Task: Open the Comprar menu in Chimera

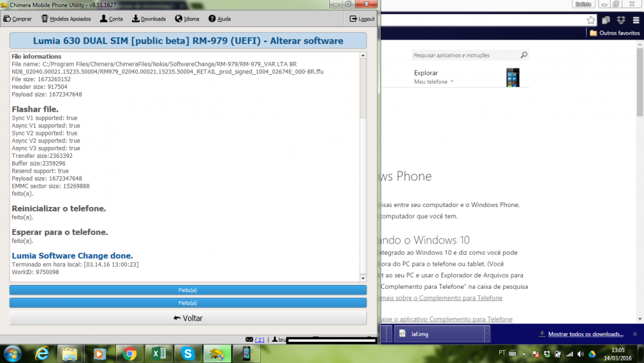Action: pyautogui.click(x=17, y=19)
